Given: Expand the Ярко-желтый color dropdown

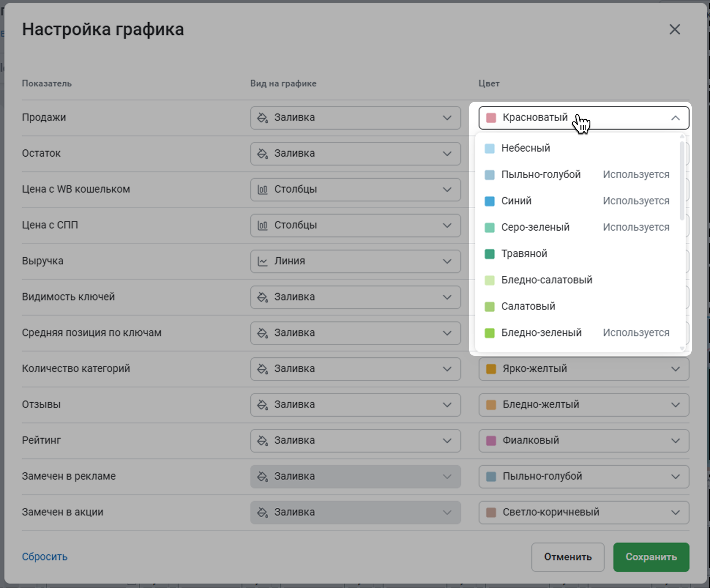Looking at the screenshot, I should coord(583,369).
